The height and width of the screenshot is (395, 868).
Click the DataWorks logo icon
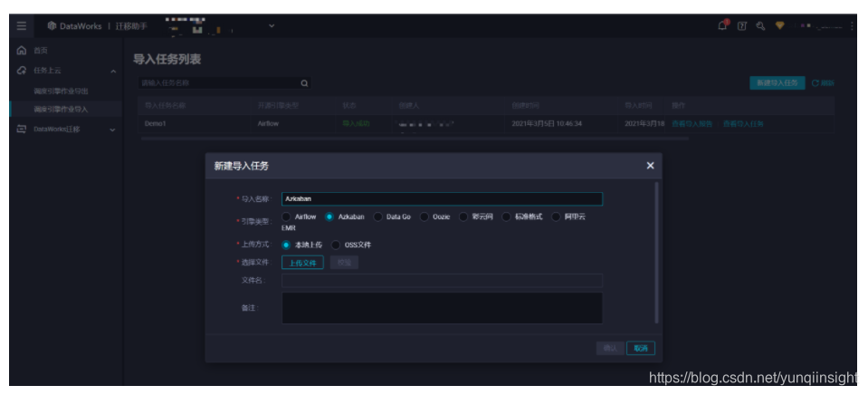[x=52, y=26]
